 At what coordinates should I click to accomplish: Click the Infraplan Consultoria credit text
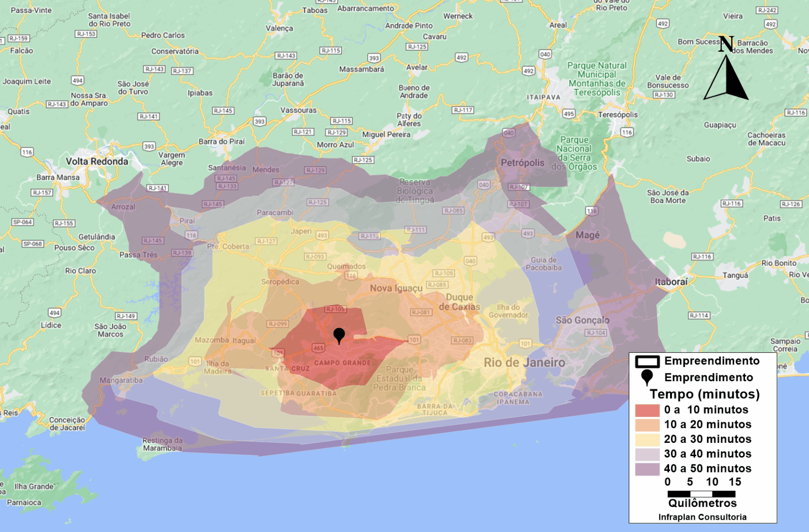point(702,517)
